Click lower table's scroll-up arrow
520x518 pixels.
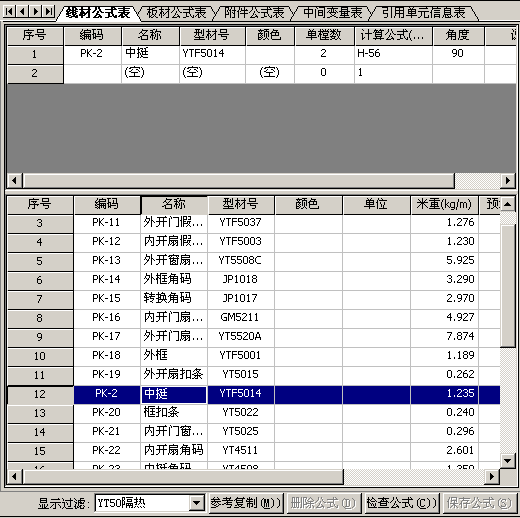pos(508,204)
